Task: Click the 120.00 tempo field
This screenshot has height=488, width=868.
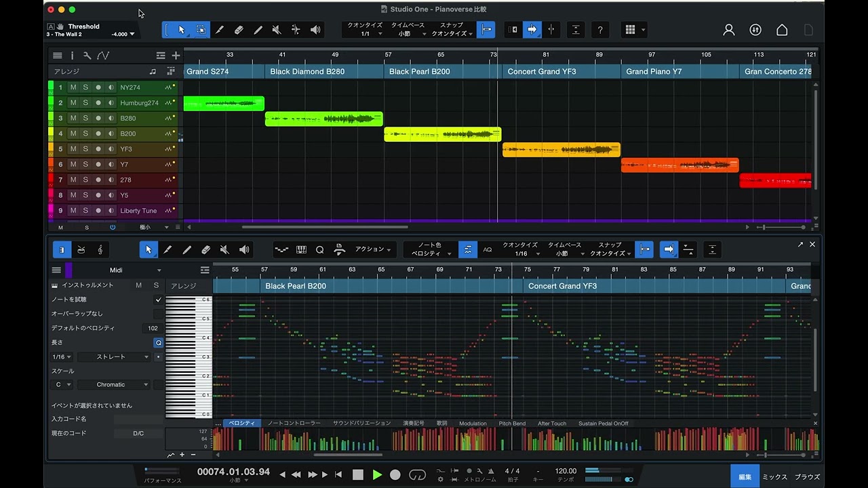Action: (x=566, y=471)
